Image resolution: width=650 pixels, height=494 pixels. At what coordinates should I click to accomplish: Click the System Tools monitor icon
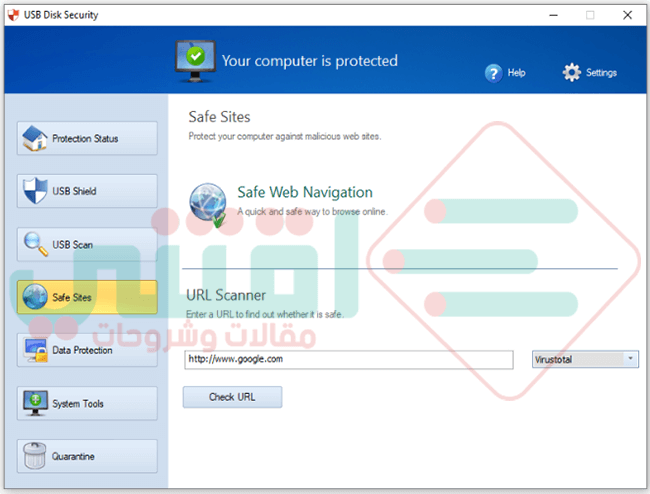pos(36,403)
